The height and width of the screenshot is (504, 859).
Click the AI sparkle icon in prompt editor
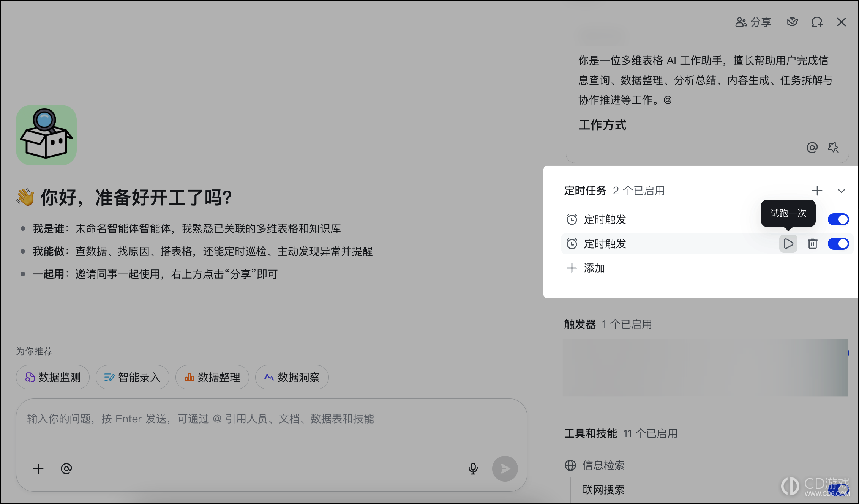pos(833,147)
